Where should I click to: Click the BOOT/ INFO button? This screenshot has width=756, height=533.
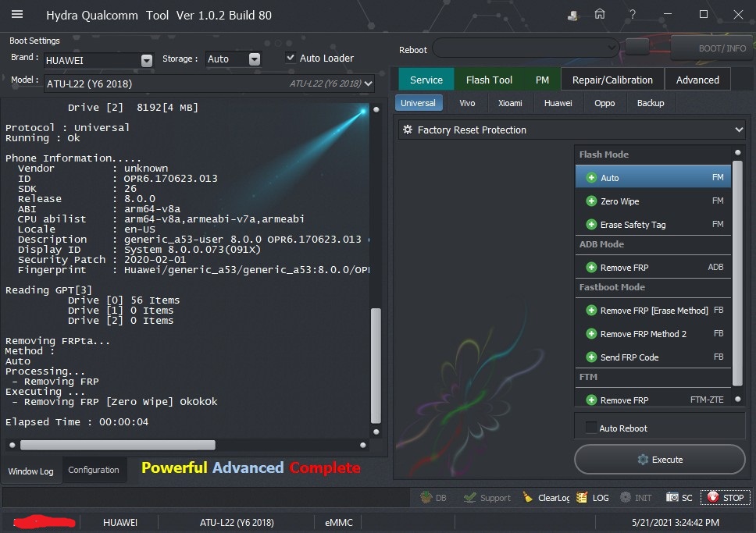[x=712, y=48]
